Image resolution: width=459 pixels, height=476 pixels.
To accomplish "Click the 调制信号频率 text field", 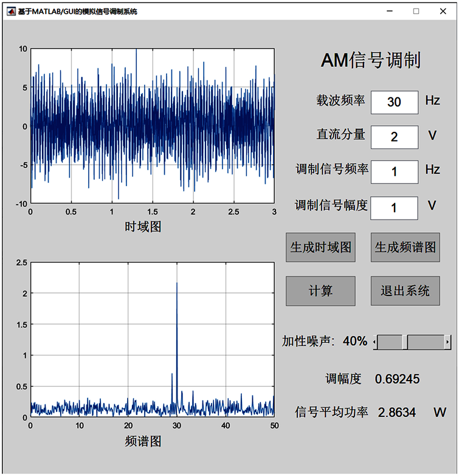I will coord(394,172).
